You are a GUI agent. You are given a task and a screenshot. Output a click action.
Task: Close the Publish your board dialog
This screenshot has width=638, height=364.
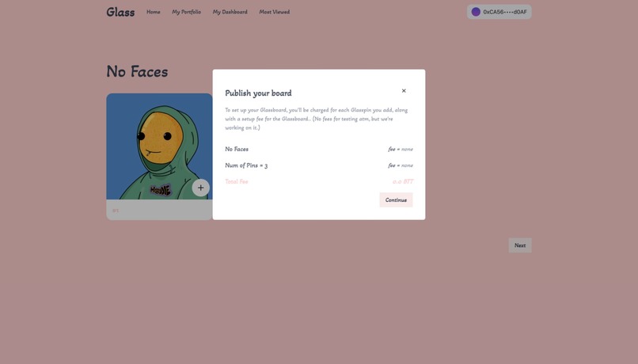(x=404, y=91)
